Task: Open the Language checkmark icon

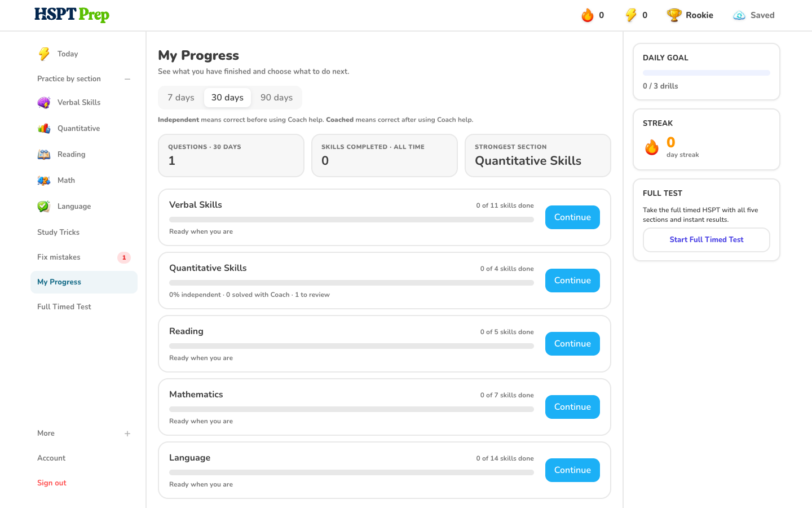Action: point(44,207)
